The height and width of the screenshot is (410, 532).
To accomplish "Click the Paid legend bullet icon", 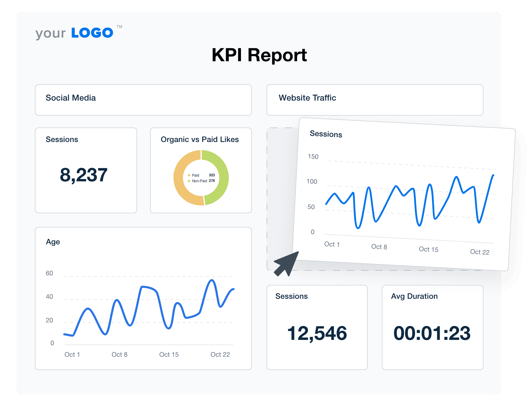I will (189, 175).
